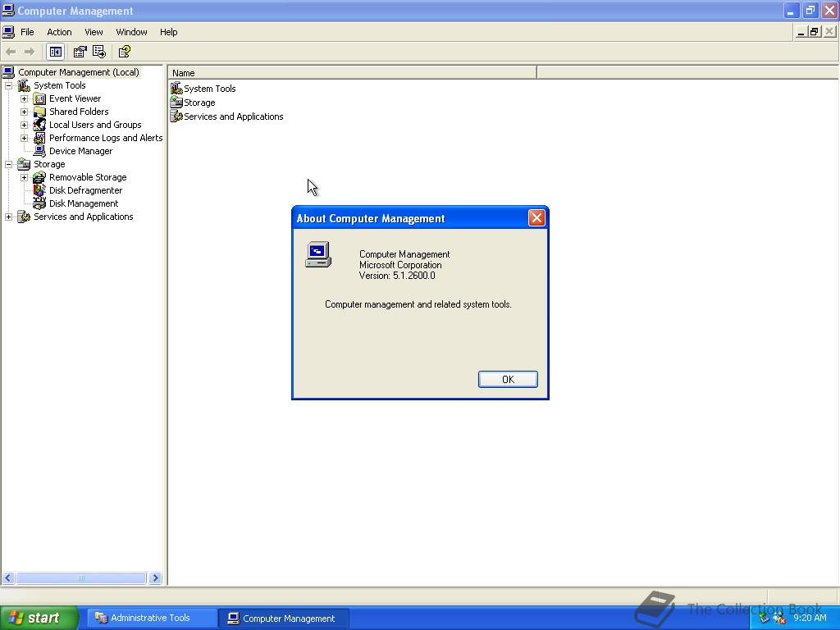Click the title bar Computer Management icon

click(x=8, y=10)
